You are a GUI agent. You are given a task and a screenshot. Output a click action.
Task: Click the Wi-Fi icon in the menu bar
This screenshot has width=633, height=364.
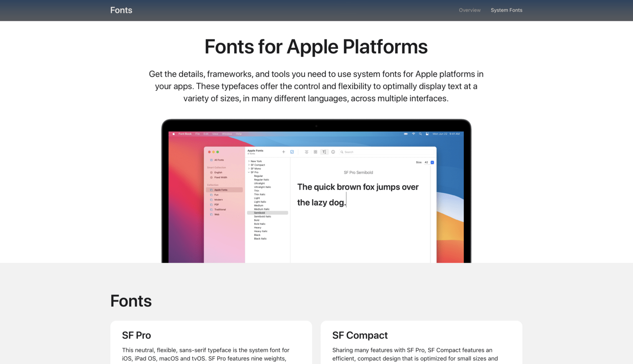click(414, 134)
